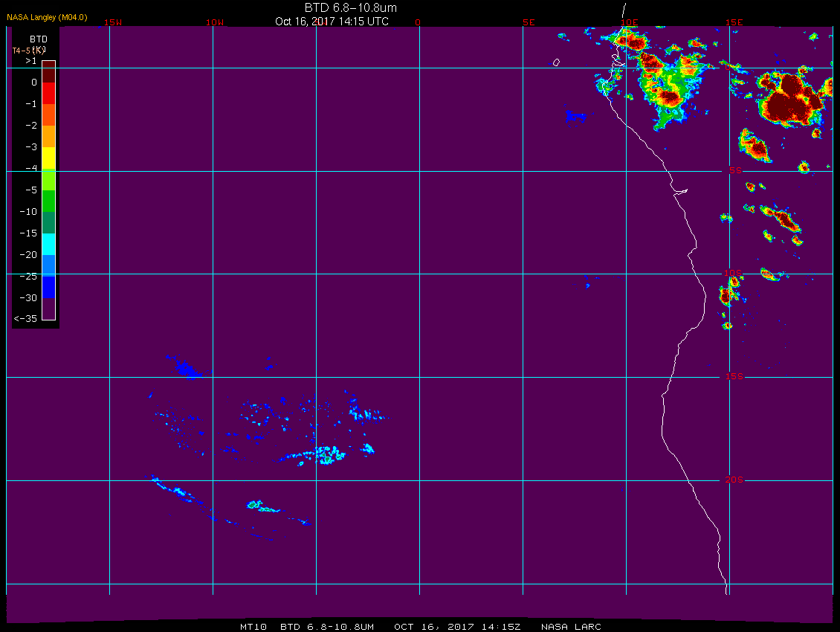Click the '15E' longitude label
Viewport: 840px width, 632px height.
pyautogui.click(x=734, y=22)
